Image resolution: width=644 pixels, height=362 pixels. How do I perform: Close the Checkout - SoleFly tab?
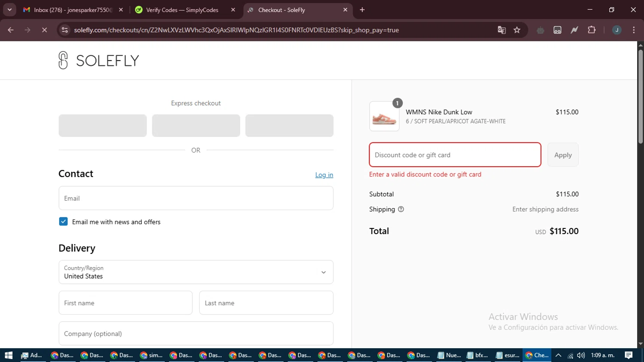(345, 10)
